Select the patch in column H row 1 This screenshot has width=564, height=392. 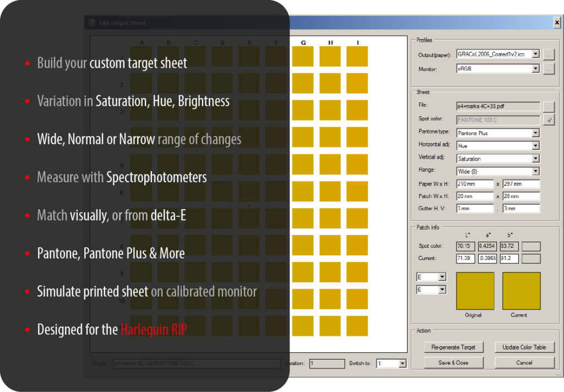click(x=330, y=56)
